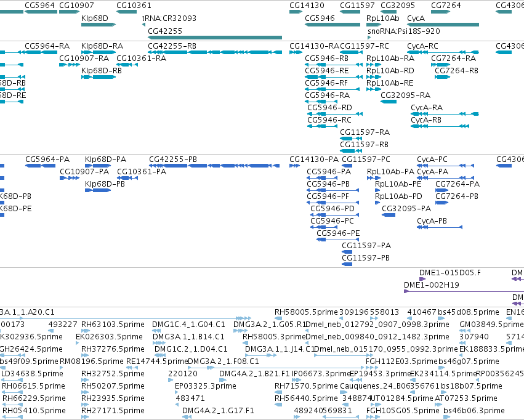Select the CG7264 gene label
524x420 pixels.
tap(446, 6)
